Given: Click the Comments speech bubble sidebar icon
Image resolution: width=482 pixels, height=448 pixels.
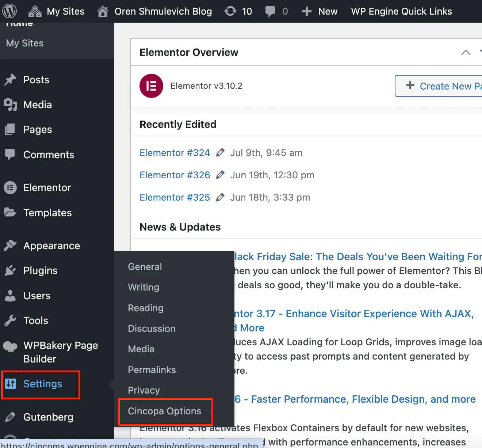Looking at the screenshot, I should (10, 154).
